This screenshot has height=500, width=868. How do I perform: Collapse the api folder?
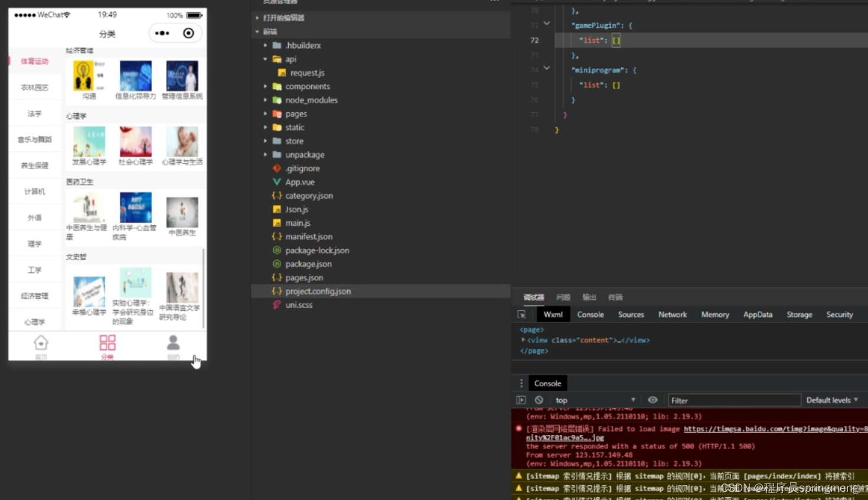pyautogui.click(x=266, y=59)
